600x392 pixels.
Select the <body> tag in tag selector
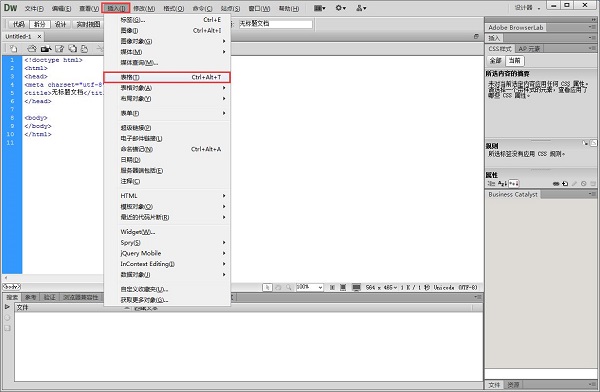click(x=11, y=287)
